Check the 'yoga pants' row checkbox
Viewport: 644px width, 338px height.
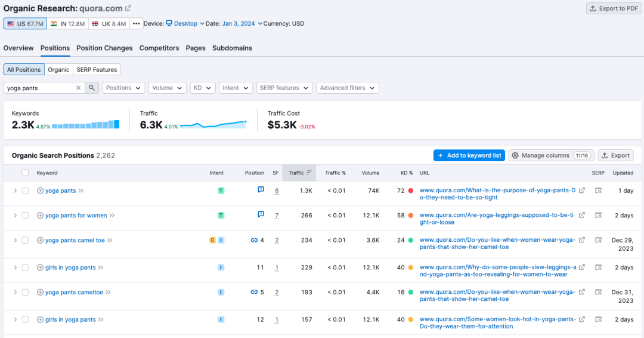[x=25, y=190]
